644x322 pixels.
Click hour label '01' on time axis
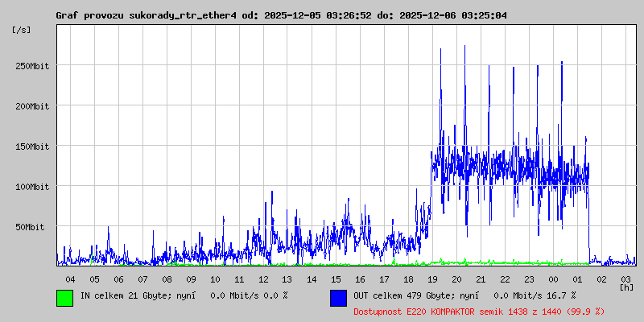[x=577, y=279]
